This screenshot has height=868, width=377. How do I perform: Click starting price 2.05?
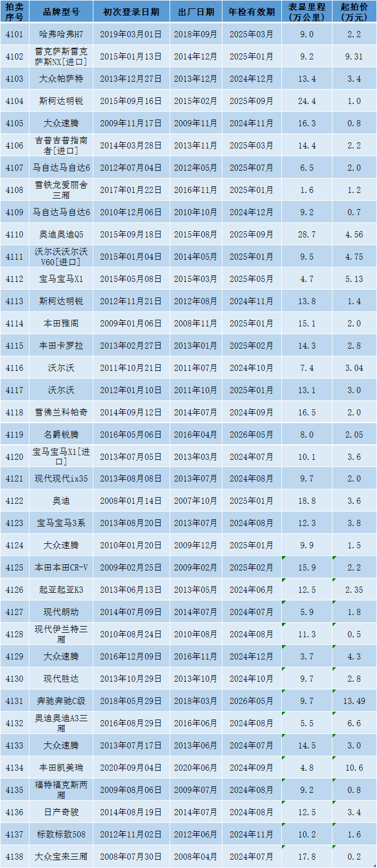(354, 434)
